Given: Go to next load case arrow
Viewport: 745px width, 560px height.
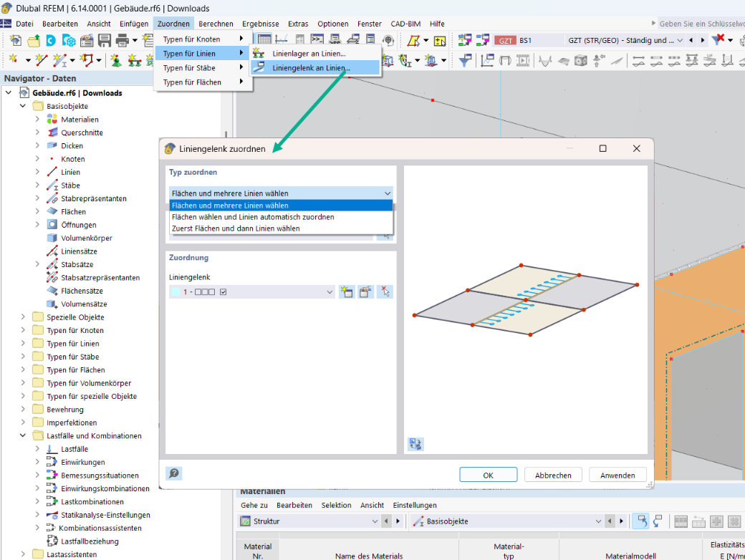Looking at the screenshot, I should coord(703,40).
